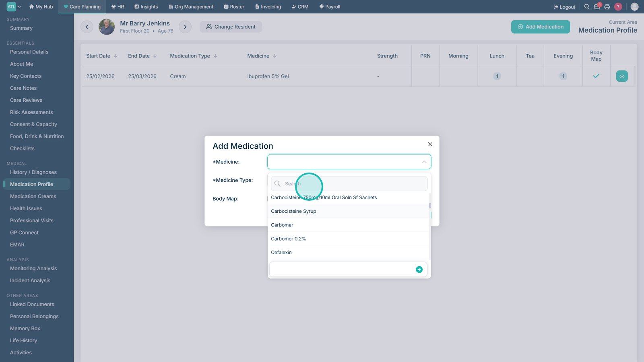This screenshot has height=362, width=644.
Task: Open Roster tab
Action: coord(234,7)
